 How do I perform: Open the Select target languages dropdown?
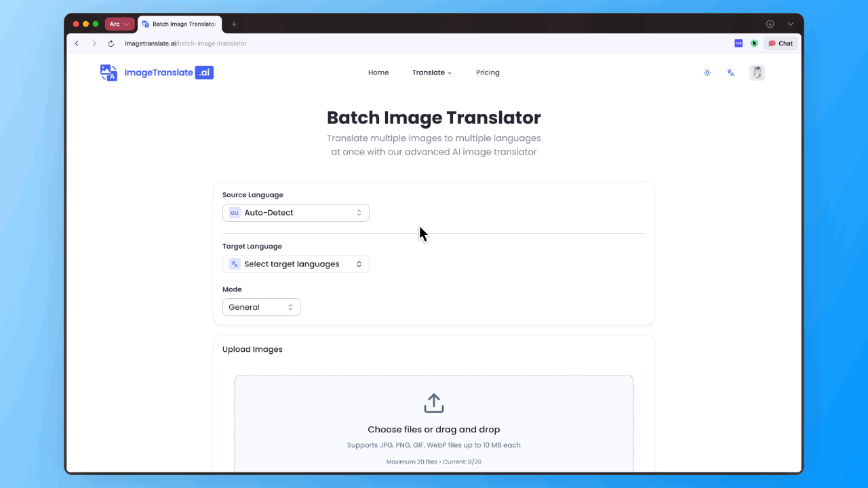click(296, 264)
